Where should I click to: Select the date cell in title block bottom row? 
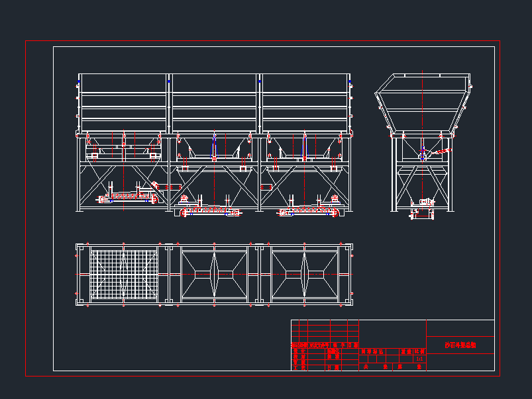coord(333,367)
